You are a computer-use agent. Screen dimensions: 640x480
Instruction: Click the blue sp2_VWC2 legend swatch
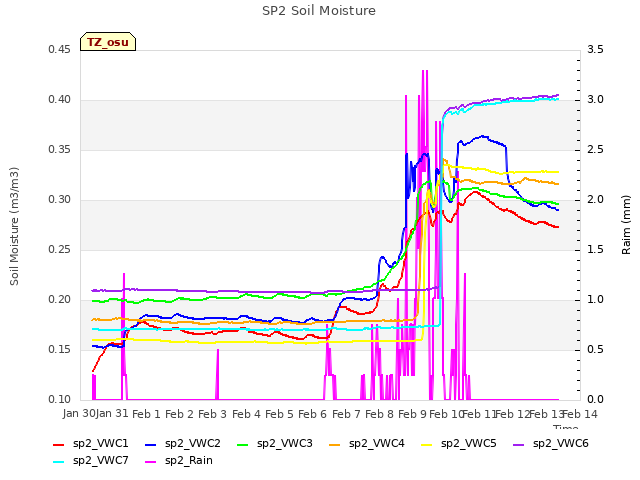151,444
